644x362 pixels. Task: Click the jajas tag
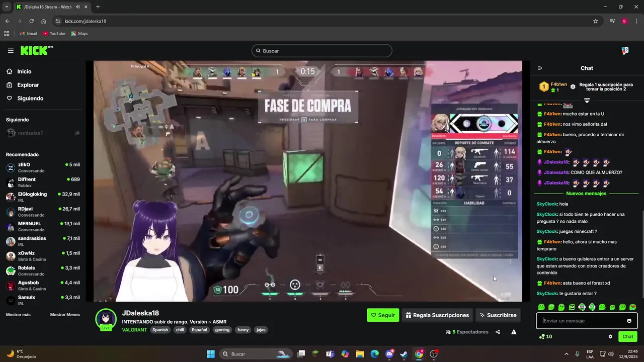261,330
